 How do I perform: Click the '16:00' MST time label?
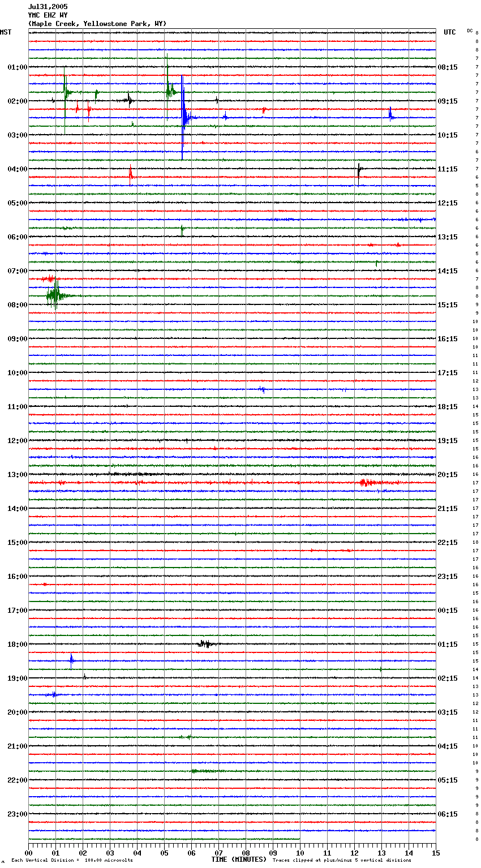(18, 577)
